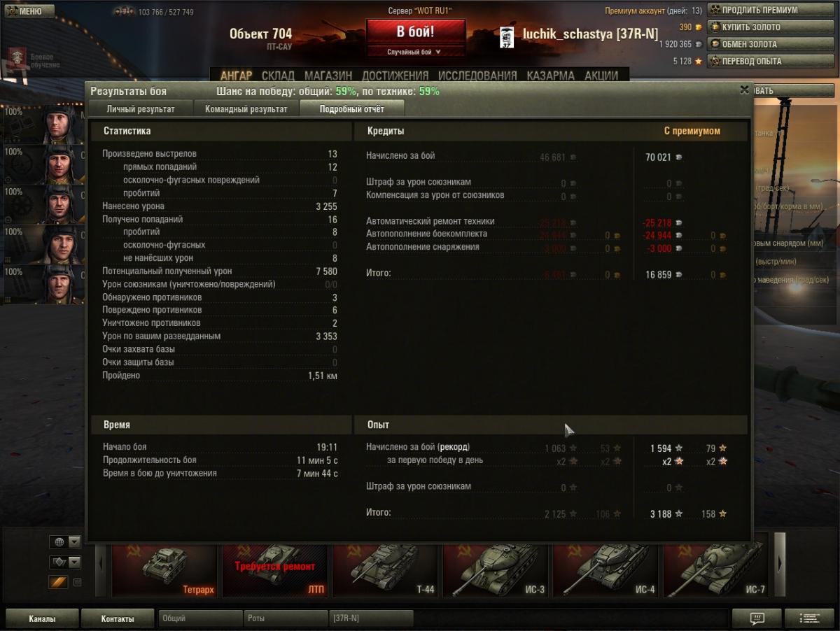This screenshot has width=840, height=631.
Task: Click the Автоматический ремонт техники premium value -25 218
Action: click(x=657, y=223)
